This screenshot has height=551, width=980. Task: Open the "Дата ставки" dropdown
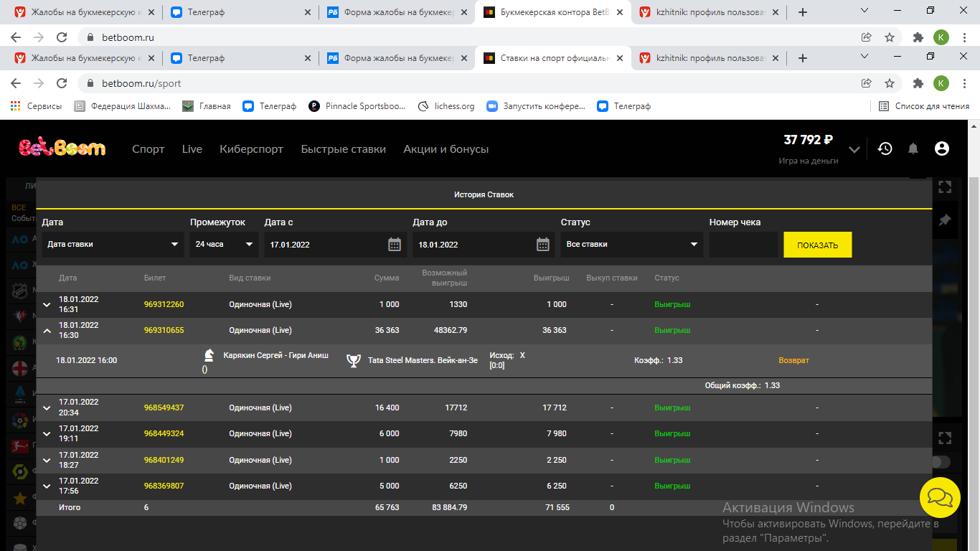pyautogui.click(x=113, y=245)
